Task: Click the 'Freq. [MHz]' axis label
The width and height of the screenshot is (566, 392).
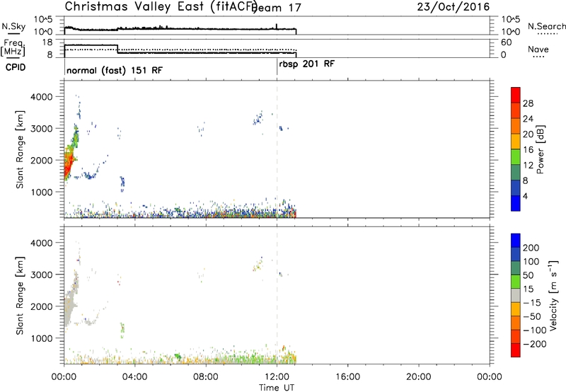Action: 13,48
